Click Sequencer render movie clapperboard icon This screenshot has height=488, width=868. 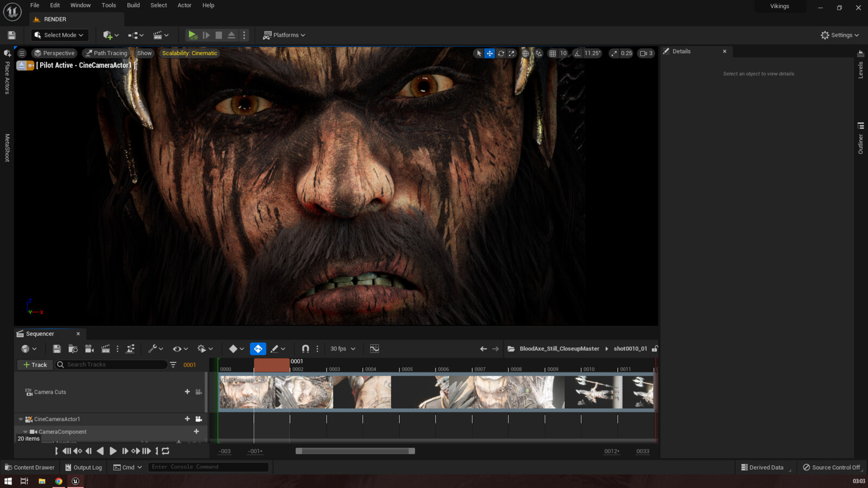105,349
